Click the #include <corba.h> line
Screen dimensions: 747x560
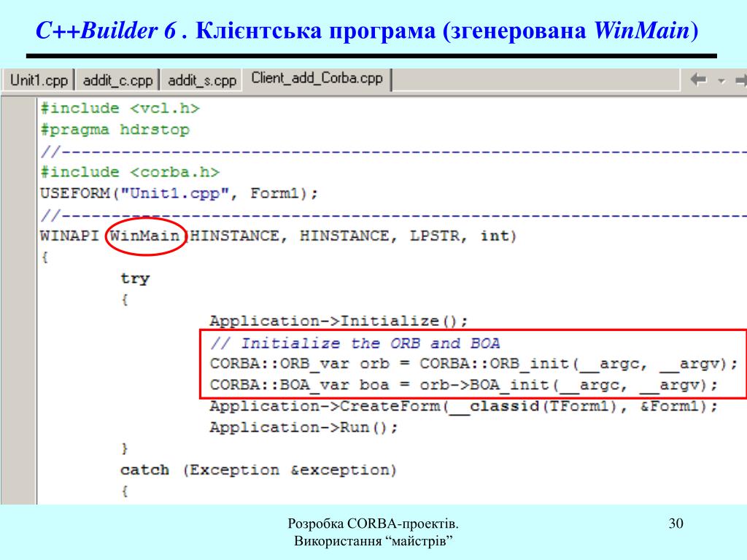click(130, 172)
